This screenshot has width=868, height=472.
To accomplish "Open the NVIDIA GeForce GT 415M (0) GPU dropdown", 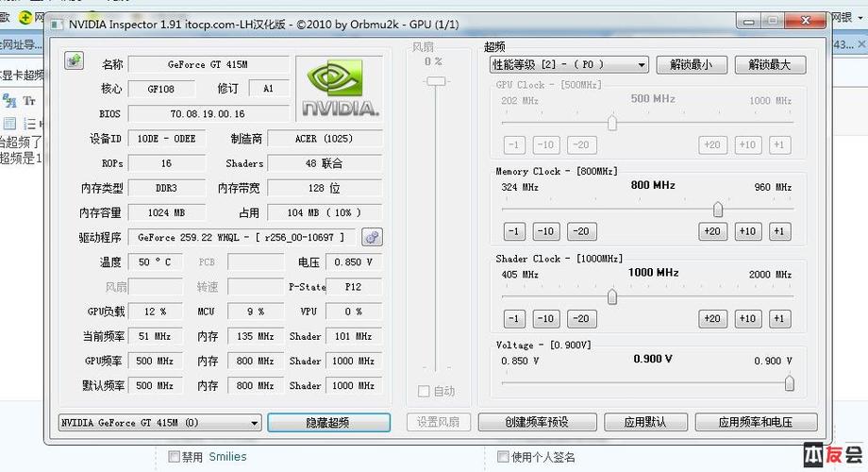I will 159,423.
